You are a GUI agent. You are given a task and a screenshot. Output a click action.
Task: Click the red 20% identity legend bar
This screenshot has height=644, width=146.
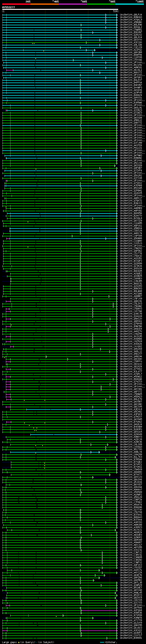point(16,4)
